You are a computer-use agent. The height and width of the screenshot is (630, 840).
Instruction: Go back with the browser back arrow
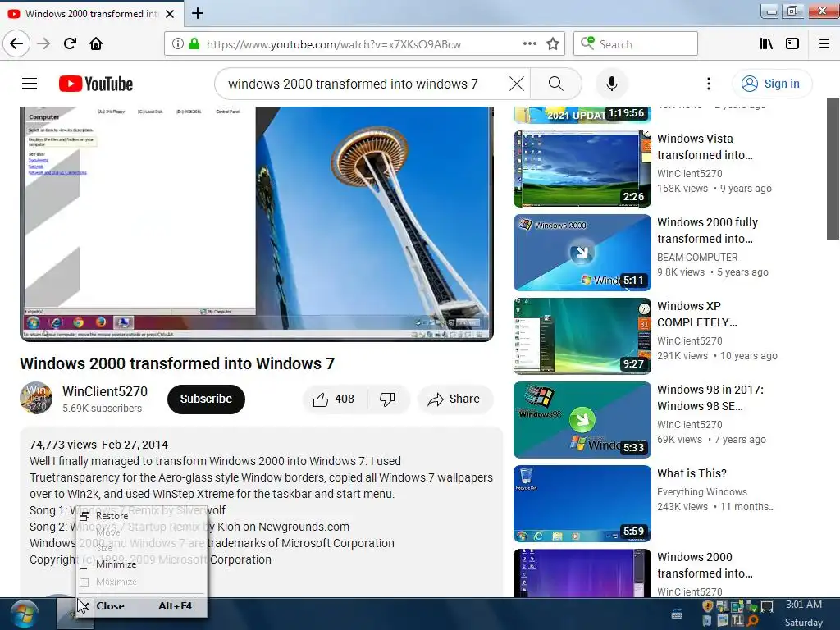[16, 44]
